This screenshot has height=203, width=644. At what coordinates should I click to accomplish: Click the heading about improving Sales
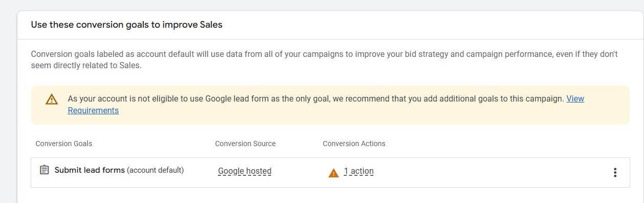click(x=127, y=25)
